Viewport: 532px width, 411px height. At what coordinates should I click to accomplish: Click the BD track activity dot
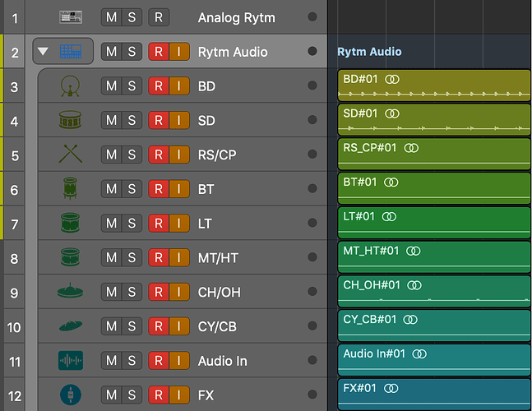pos(312,85)
